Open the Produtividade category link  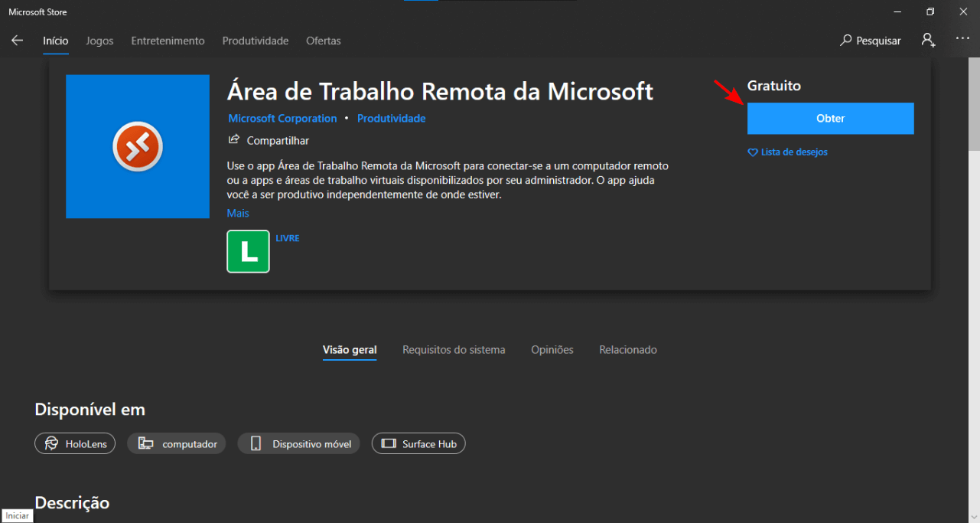[392, 119]
